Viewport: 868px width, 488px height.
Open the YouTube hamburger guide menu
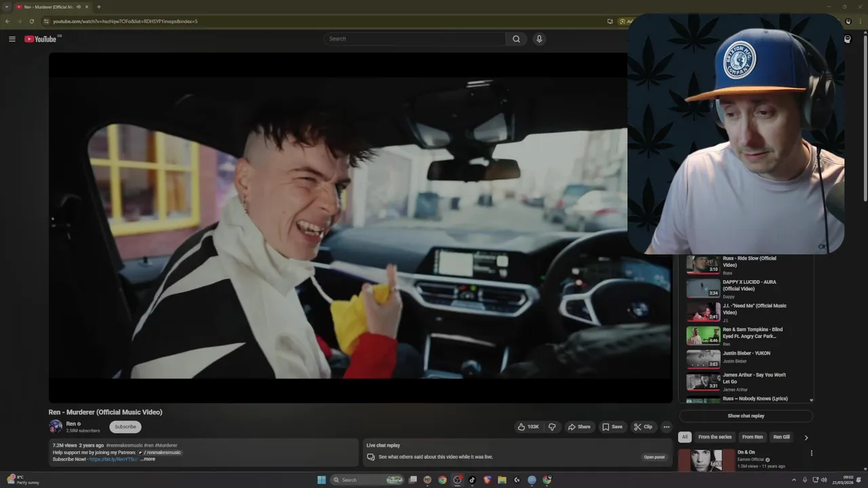coord(12,39)
